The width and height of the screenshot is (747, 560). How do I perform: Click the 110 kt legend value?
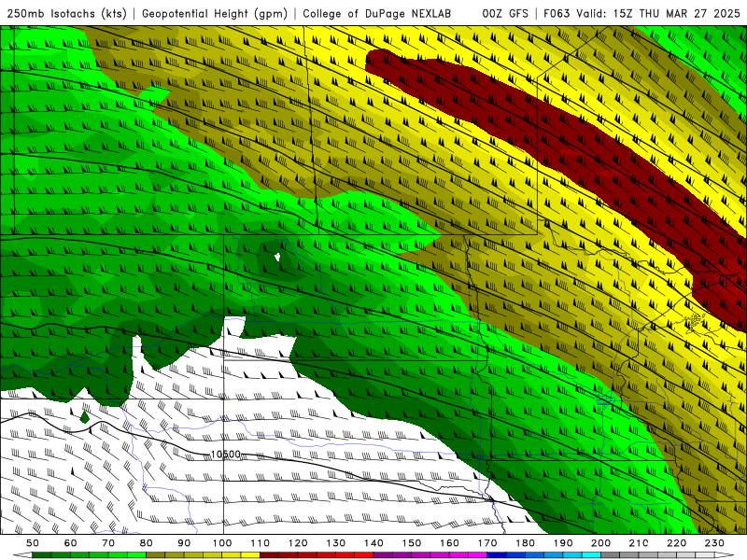click(x=261, y=543)
